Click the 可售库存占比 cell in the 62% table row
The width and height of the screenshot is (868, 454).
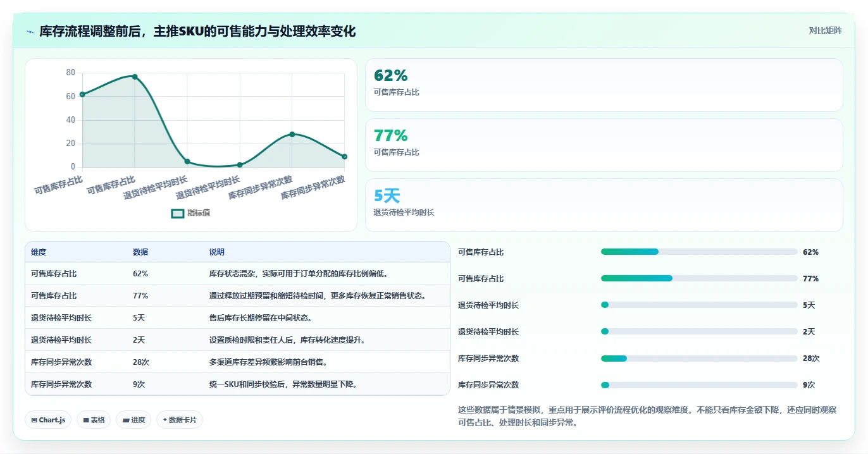(x=54, y=274)
